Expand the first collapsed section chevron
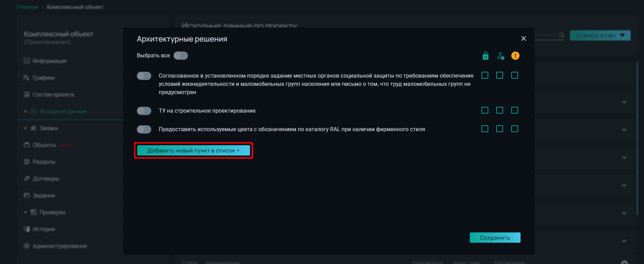 [x=624, y=102]
